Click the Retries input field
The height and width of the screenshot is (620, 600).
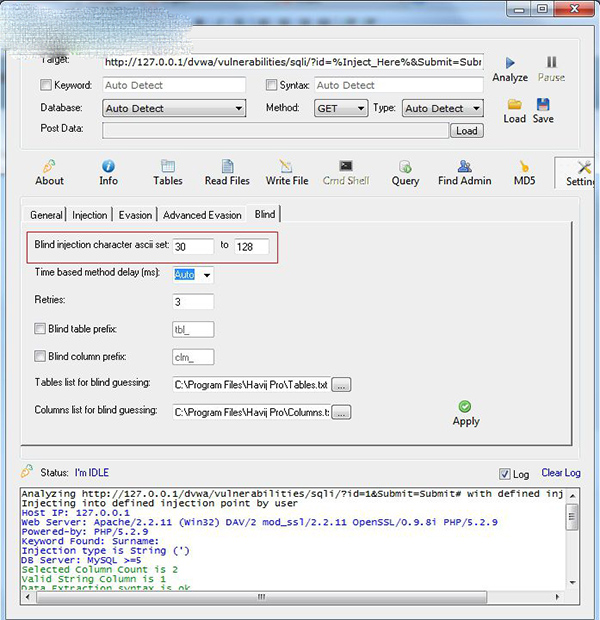point(193,301)
